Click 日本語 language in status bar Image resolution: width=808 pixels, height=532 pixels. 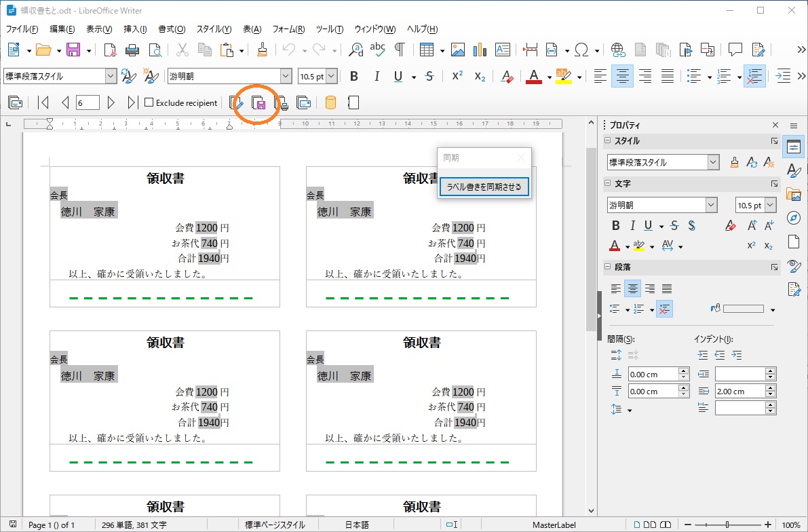coord(357,525)
